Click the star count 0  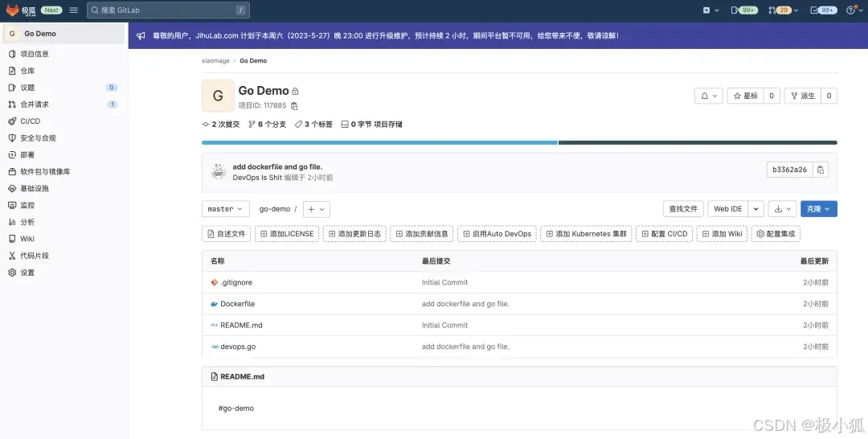point(772,96)
